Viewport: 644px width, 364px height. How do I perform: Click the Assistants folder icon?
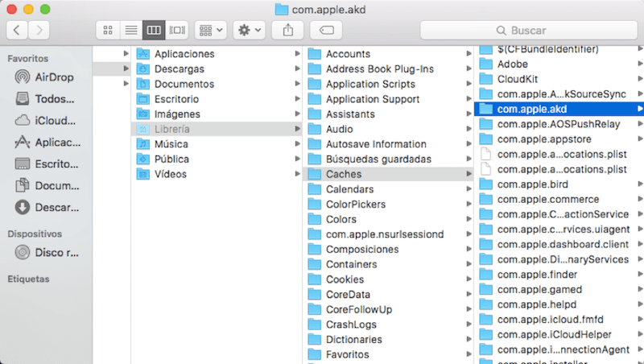pyautogui.click(x=315, y=114)
